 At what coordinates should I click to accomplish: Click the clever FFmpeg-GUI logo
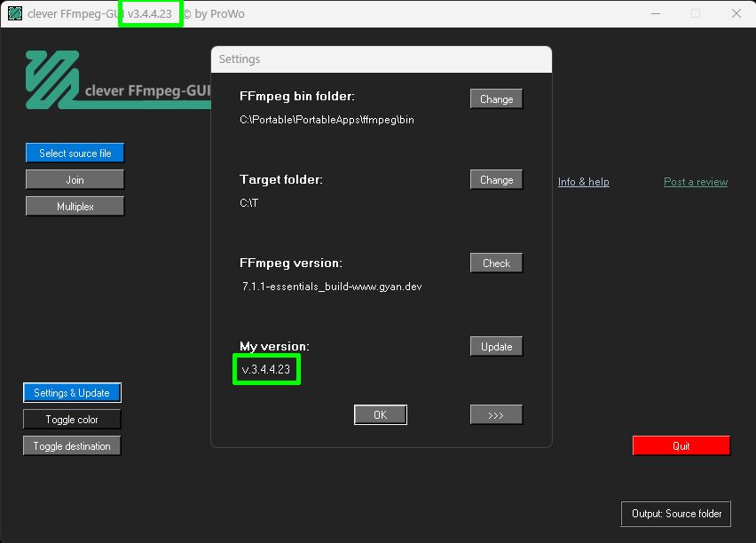click(118, 80)
